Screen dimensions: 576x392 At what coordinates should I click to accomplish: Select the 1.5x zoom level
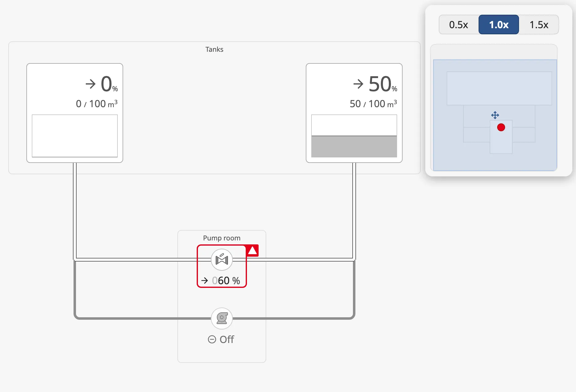tap(539, 24)
